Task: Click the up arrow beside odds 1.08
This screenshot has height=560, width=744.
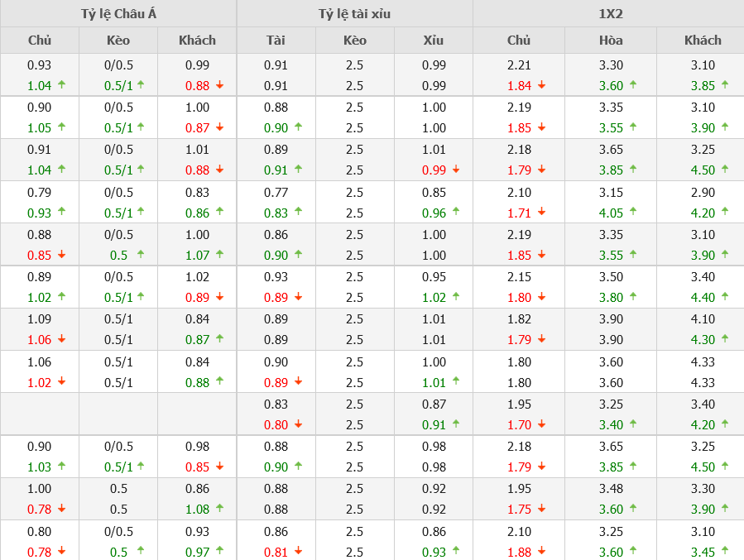Action: tap(219, 509)
